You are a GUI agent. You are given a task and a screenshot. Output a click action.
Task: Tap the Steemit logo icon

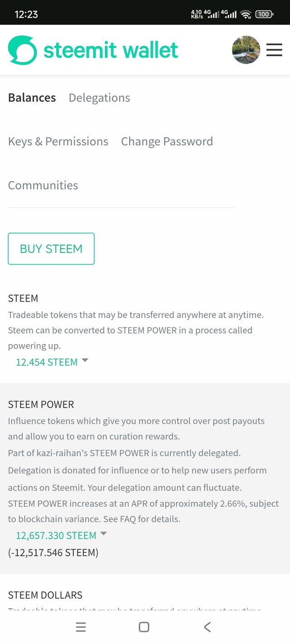(x=22, y=50)
